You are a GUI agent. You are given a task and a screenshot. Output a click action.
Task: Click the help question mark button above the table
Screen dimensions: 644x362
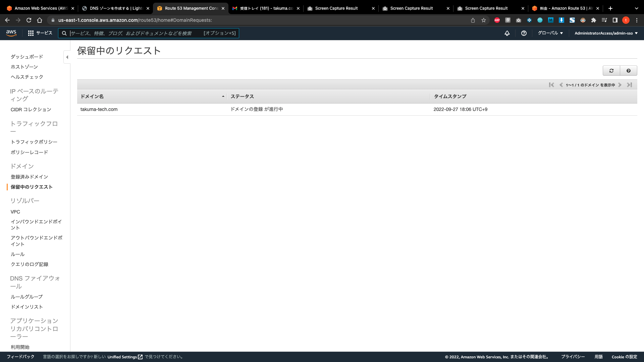tap(628, 71)
